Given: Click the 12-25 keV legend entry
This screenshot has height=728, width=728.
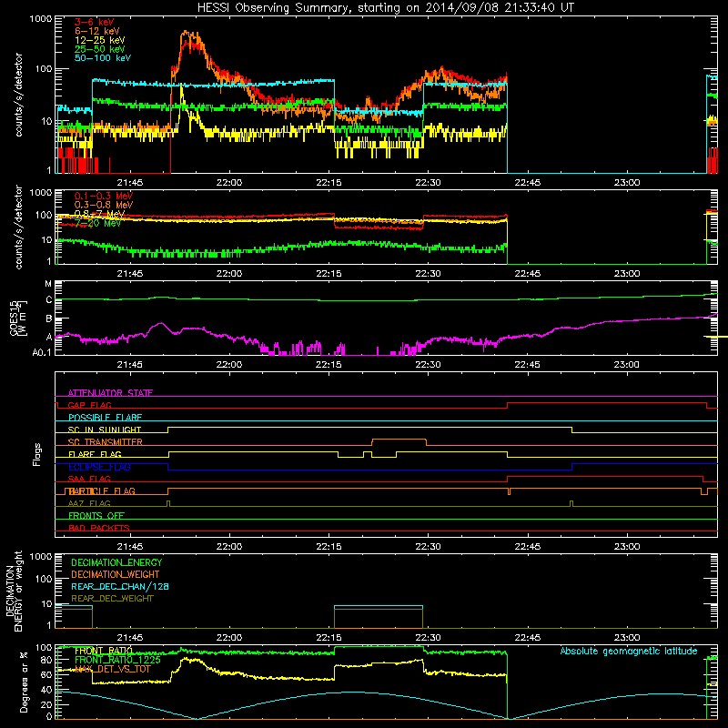Looking at the screenshot, I should [x=99, y=40].
